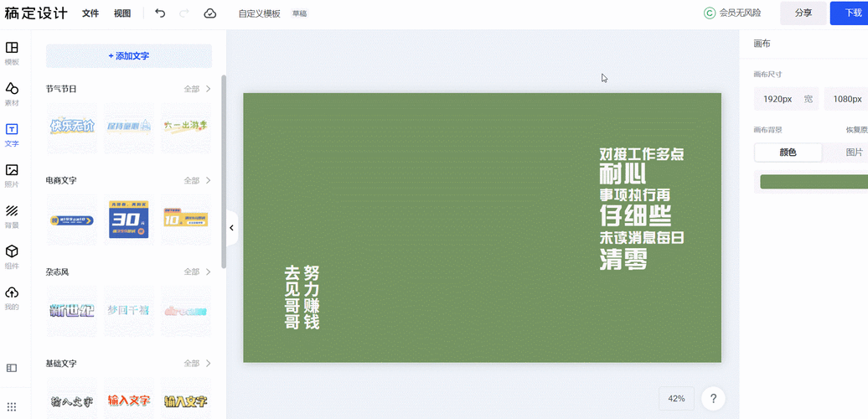Screen dimensions: 868x419
Task: Select the 对接工作多点耐心 text block on canvas
Action: point(642,209)
